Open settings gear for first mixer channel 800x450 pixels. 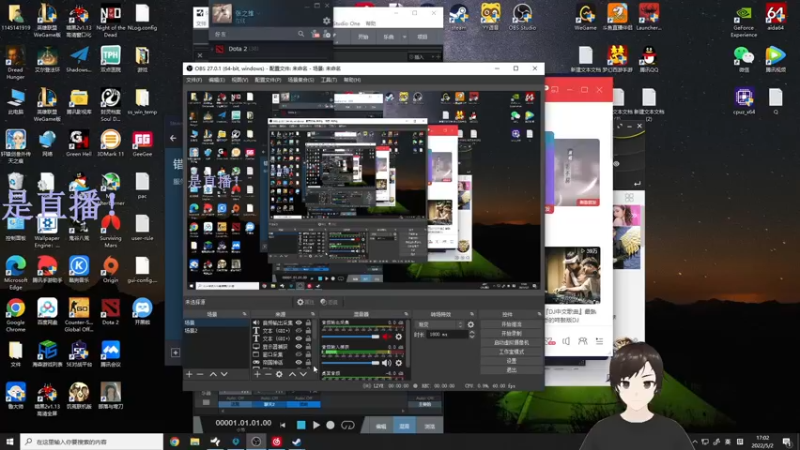(x=398, y=337)
